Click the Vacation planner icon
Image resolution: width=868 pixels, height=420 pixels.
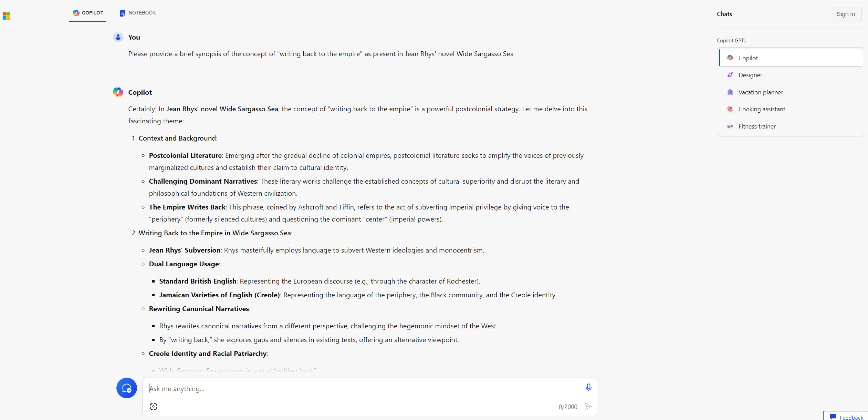click(730, 91)
